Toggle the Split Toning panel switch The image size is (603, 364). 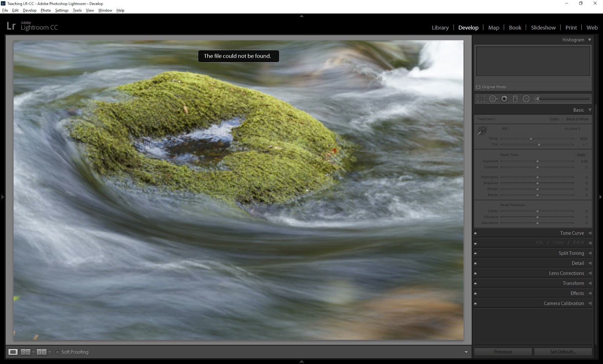[x=476, y=253]
